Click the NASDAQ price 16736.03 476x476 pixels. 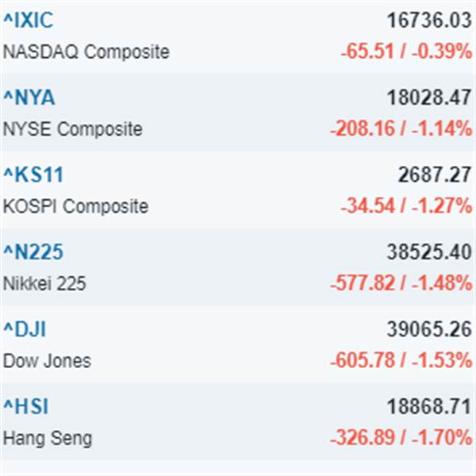click(429, 21)
